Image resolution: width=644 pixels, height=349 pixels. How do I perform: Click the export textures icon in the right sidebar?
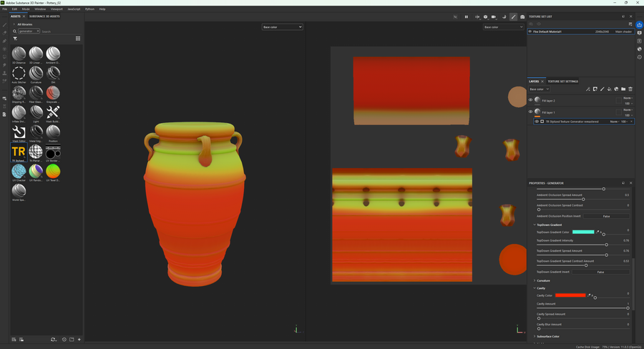[639, 25]
